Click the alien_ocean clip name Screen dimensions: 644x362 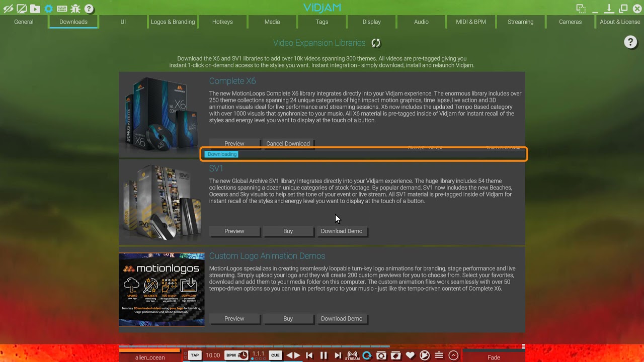pos(150,357)
